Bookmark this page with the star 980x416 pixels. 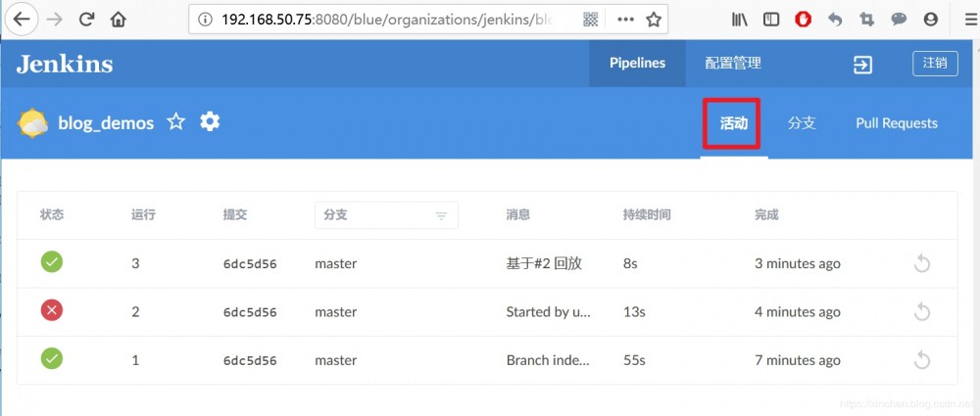point(654,20)
